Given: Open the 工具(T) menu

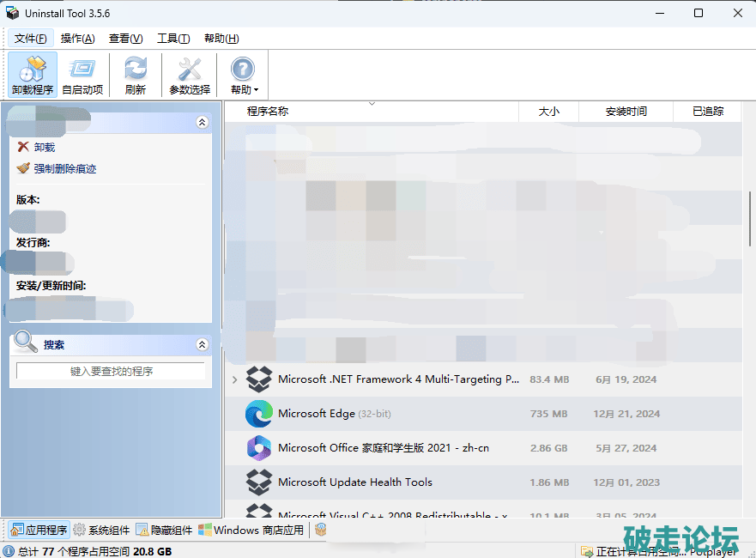Looking at the screenshot, I should pyautogui.click(x=172, y=39).
